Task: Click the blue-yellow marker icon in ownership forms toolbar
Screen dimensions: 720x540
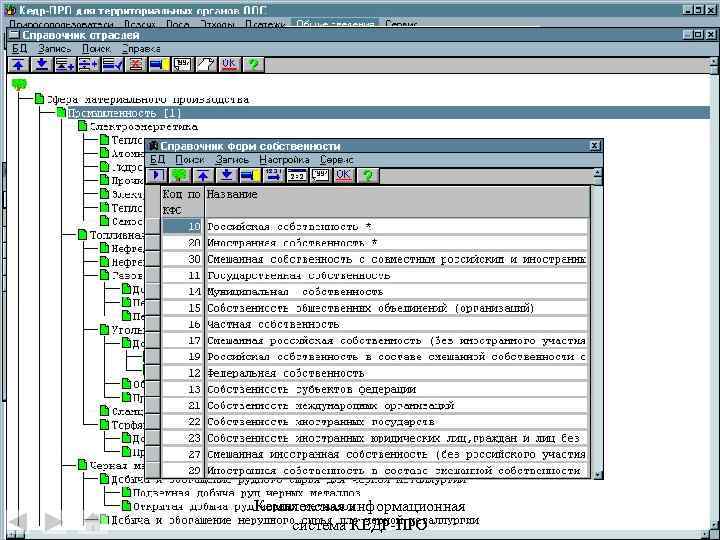Action: [x=250, y=176]
